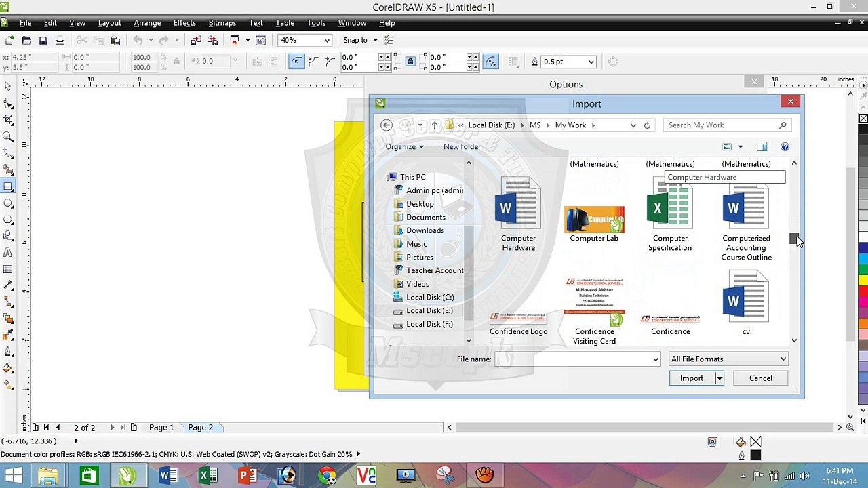Go back with the Import dialog back arrow

(x=387, y=125)
